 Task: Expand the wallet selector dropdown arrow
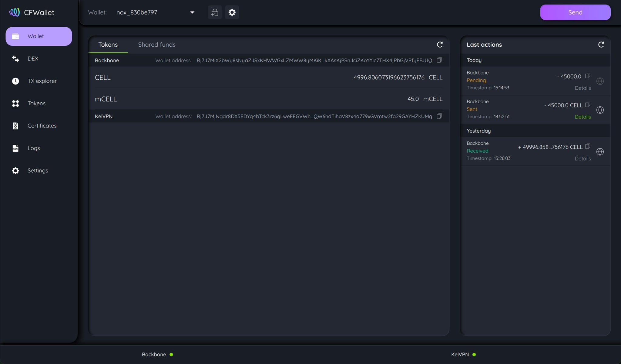tap(192, 12)
